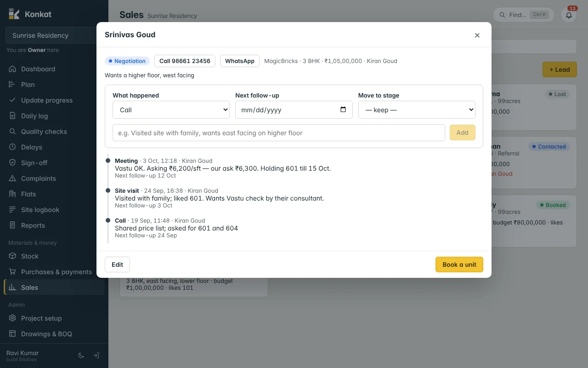Click the Stock box icon

[x=12, y=256]
